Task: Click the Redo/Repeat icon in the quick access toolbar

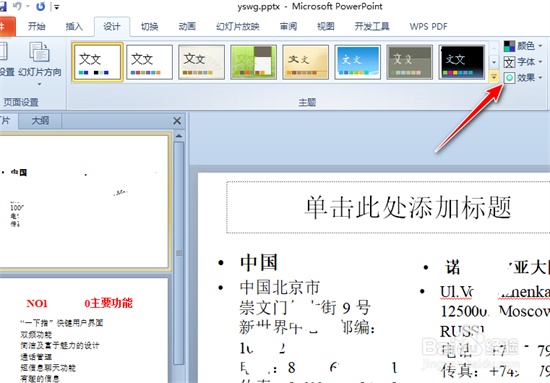Action: point(41,6)
